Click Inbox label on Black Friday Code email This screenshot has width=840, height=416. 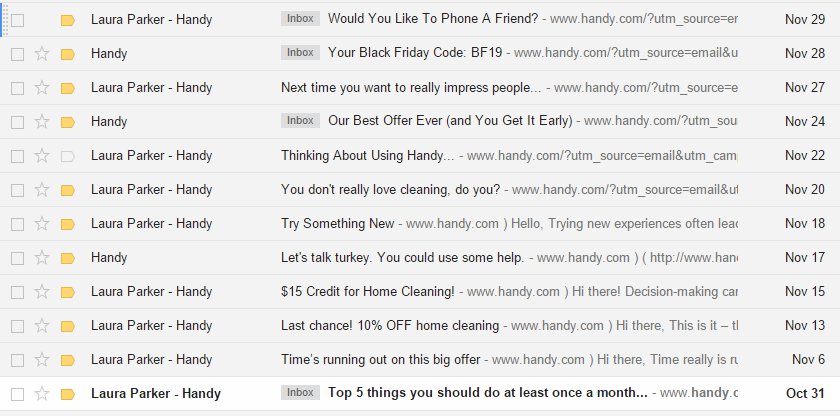point(300,53)
